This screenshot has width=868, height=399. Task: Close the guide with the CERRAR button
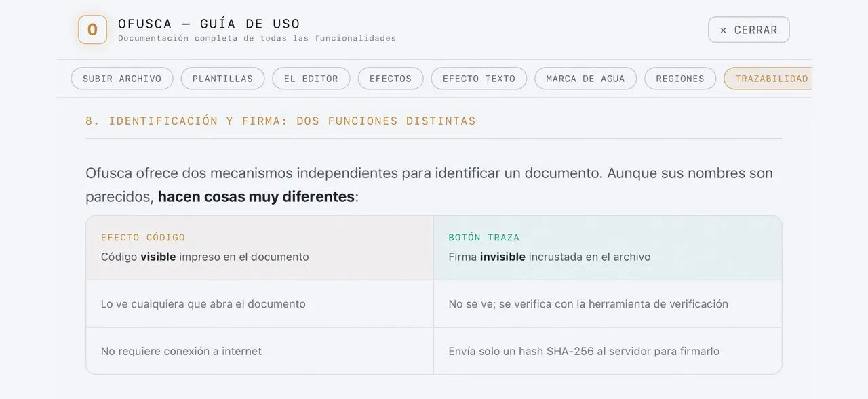[749, 30]
